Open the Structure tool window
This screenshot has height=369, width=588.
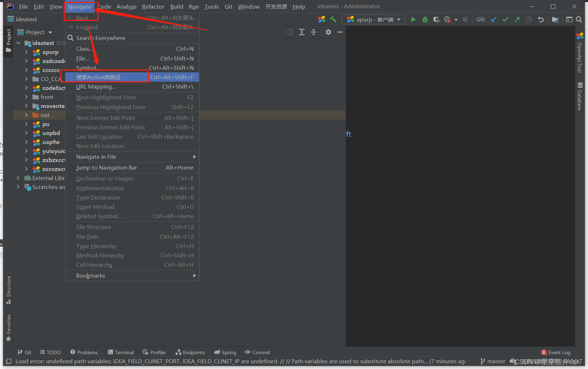coord(9,290)
